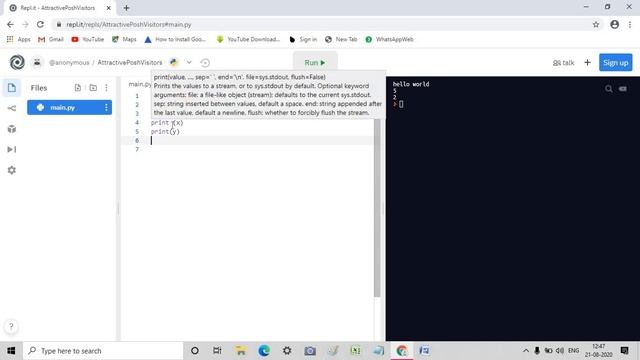This screenshot has width=640, height=360.
Task: Open the Sign in bookmark
Action: point(303,39)
